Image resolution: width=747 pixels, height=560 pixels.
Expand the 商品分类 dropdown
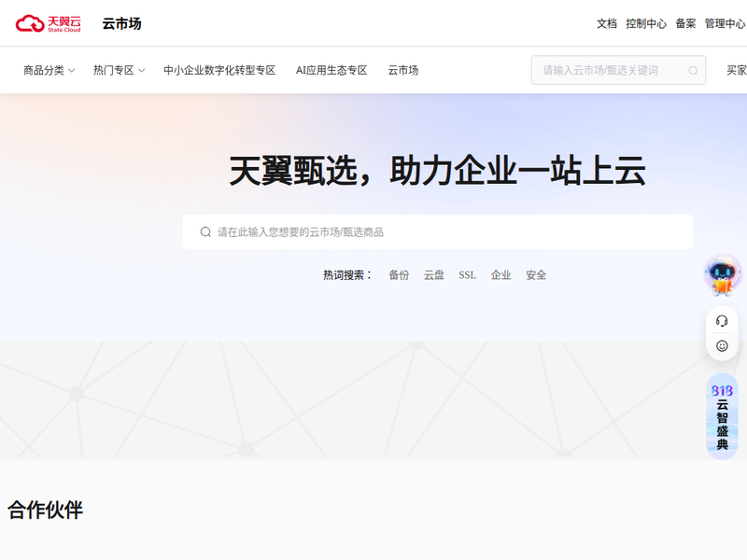pyautogui.click(x=49, y=71)
